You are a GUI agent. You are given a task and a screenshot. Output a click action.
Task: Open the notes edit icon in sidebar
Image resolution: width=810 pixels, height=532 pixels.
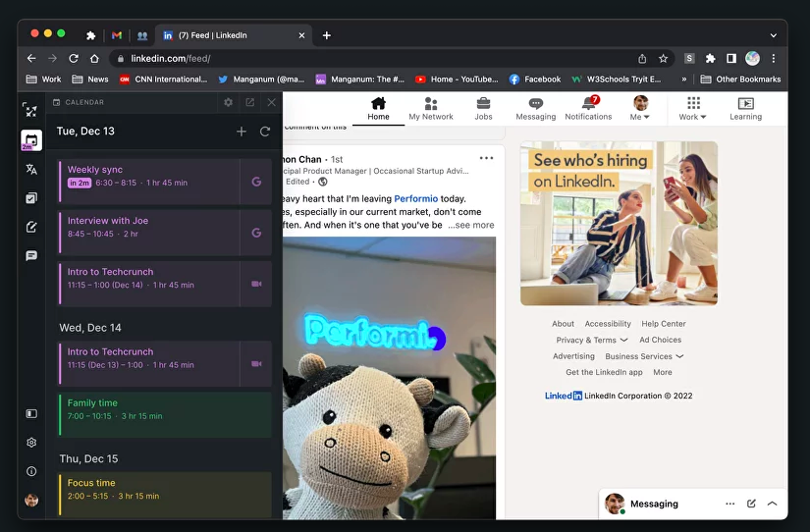[31, 227]
